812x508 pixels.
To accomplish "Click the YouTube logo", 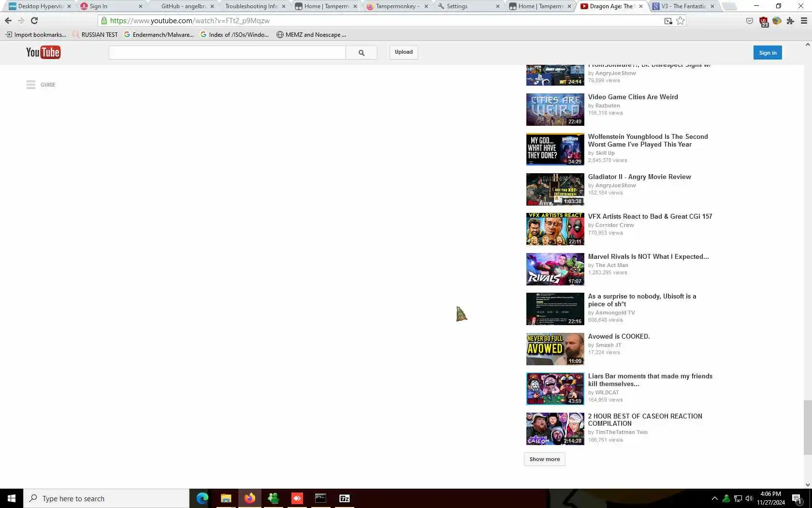I will pos(43,52).
